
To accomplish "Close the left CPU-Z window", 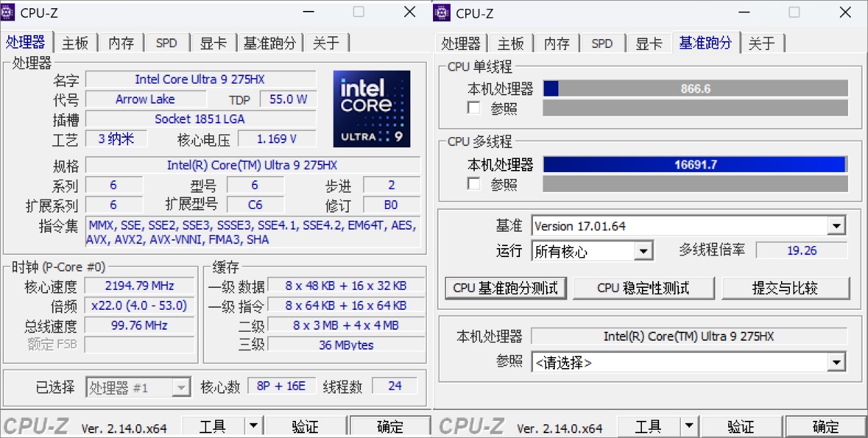I will click(x=409, y=12).
